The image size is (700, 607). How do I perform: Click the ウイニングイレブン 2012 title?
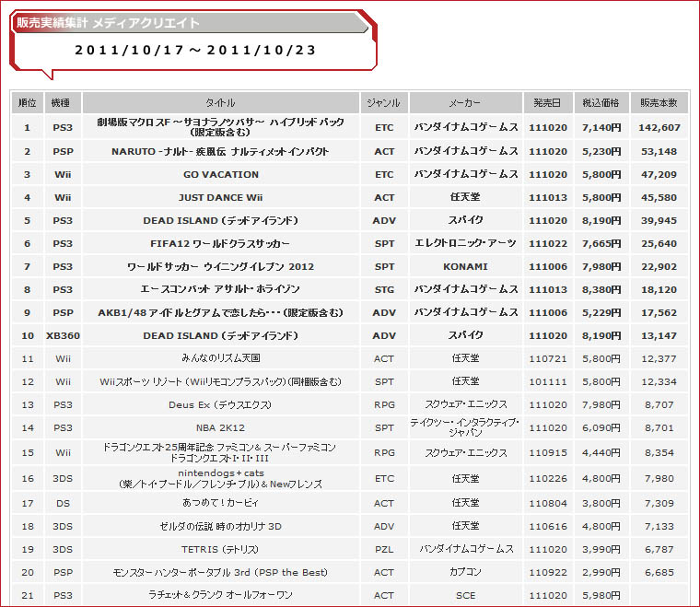point(220,266)
